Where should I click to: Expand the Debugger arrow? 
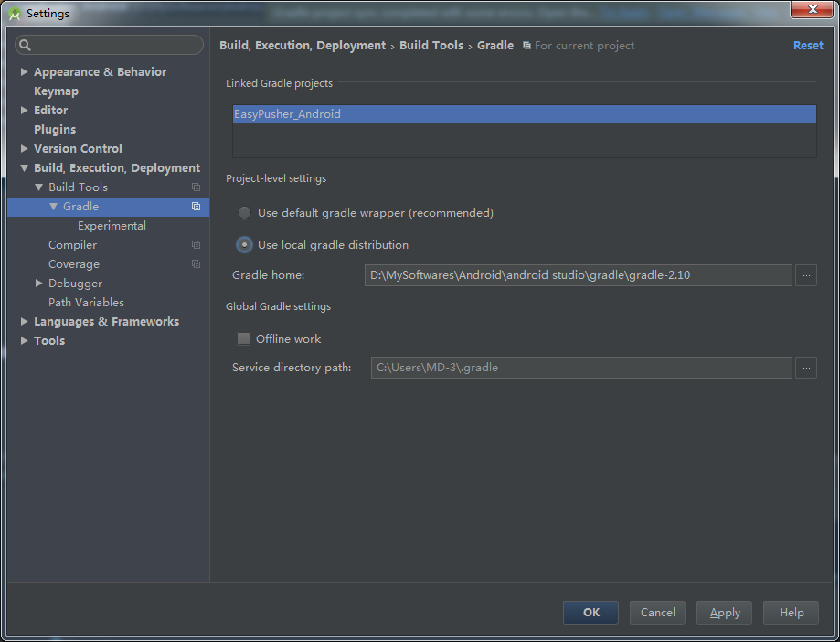click(x=38, y=283)
